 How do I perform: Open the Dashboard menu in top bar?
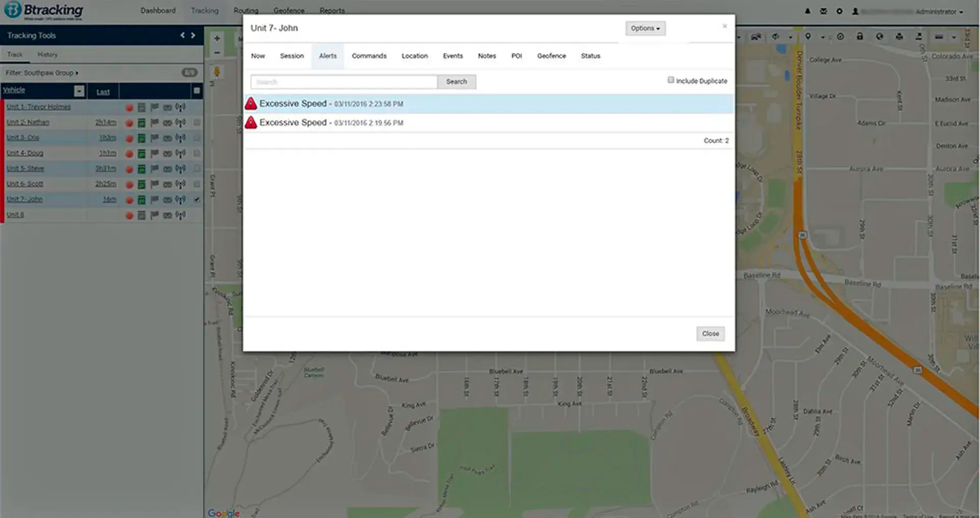[x=158, y=11]
